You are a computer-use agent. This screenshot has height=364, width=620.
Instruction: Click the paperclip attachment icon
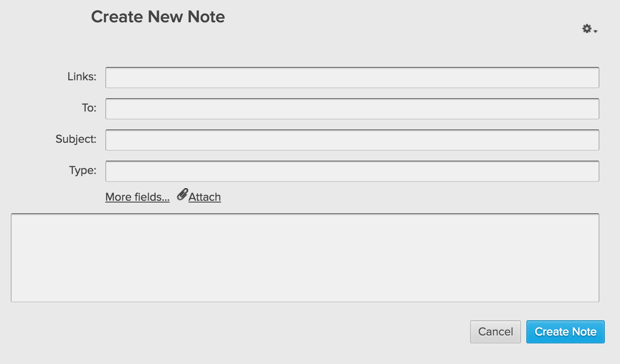tap(182, 195)
